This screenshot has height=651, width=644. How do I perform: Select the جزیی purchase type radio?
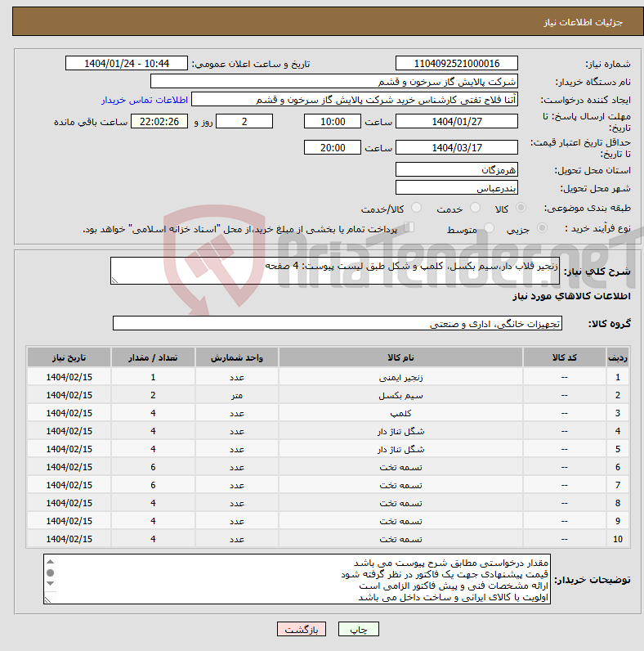pyautogui.click(x=542, y=228)
